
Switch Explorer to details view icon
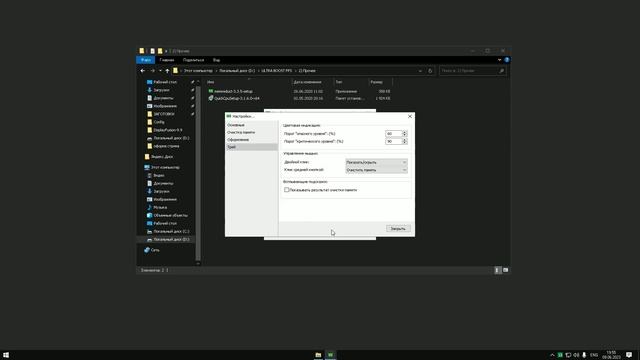pyautogui.click(x=497, y=270)
